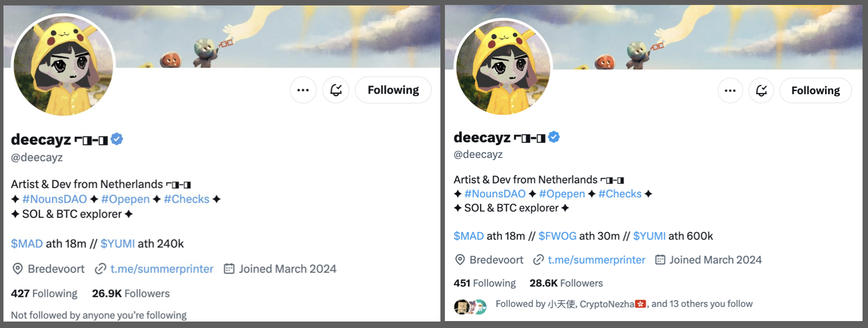Click the chain link icon on the right profile
868x328 pixels.
(538, 260)
